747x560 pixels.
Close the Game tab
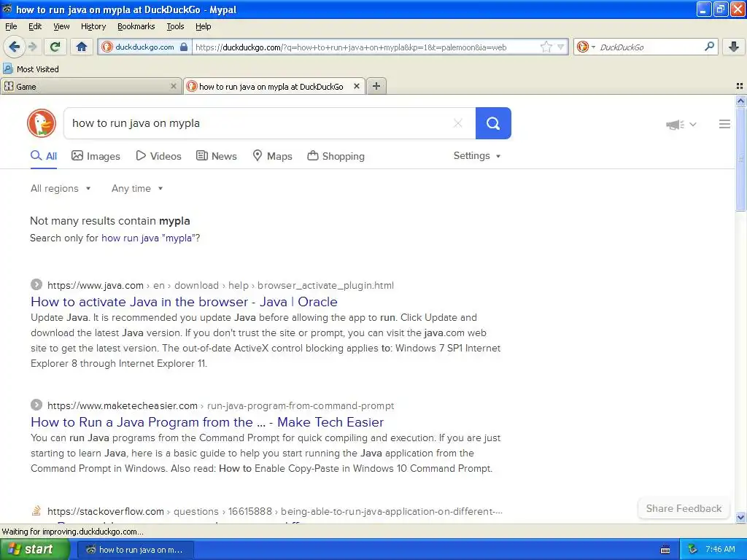[x=174, y=86]
